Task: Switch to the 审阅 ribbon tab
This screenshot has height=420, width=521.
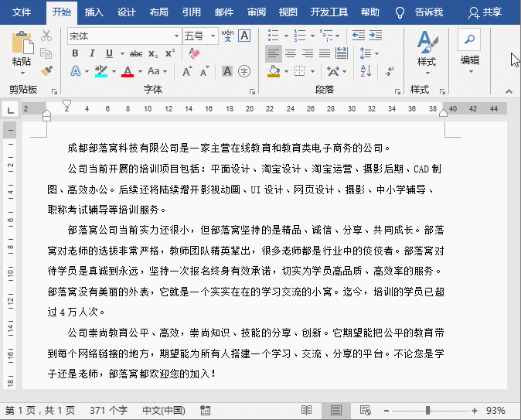Action: point(257,12)
